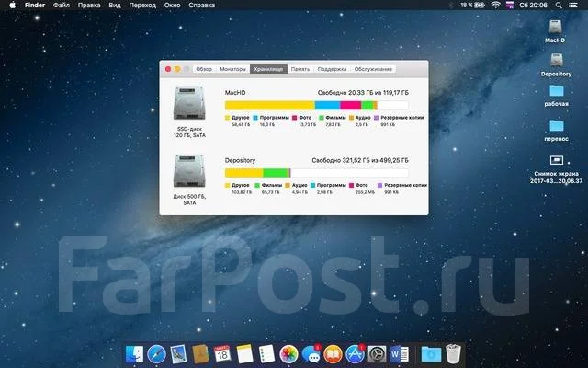Open the Поддержка tab

point(332,69)
